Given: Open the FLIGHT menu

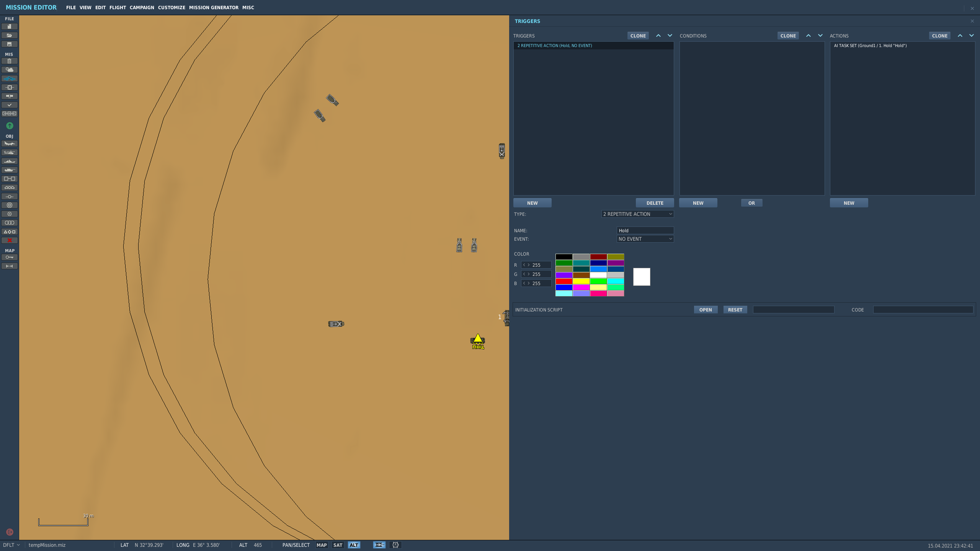Looking at the screenshot, I should click(118, 8).
